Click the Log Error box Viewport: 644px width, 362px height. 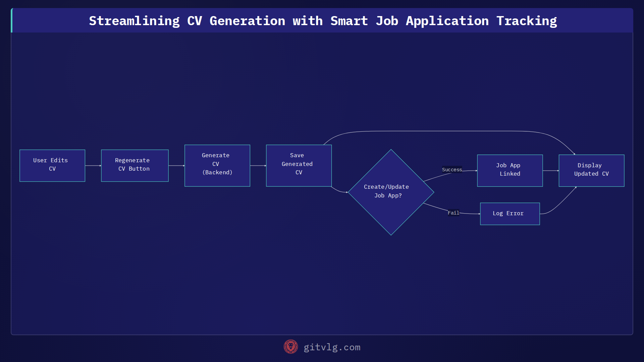[x=510, y=214]
